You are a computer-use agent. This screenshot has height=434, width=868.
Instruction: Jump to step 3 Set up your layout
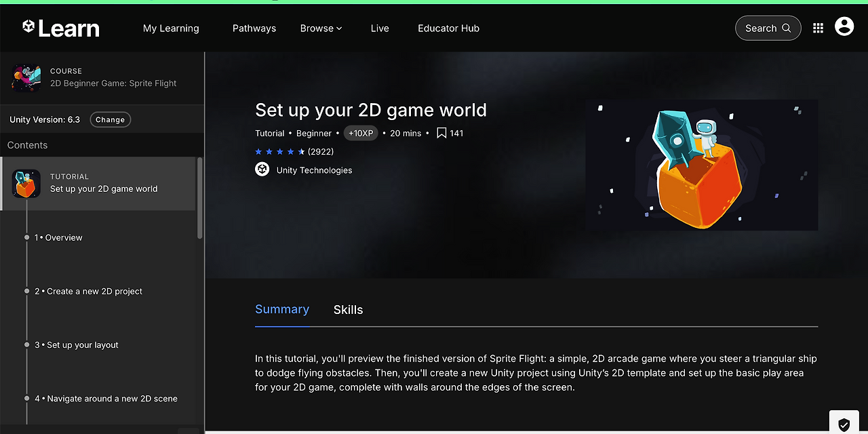tap(77, 344)
